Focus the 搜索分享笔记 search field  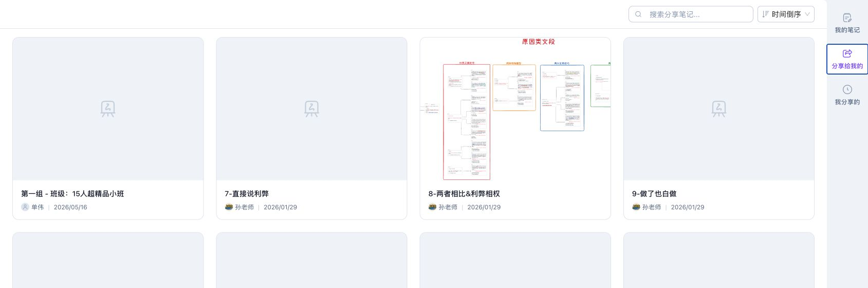691,14
